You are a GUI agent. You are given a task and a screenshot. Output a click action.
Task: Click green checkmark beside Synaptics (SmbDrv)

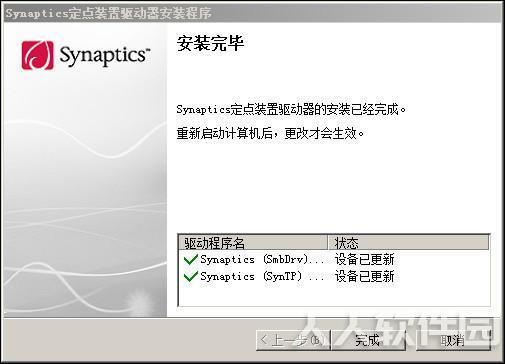(x=190, y=260)
